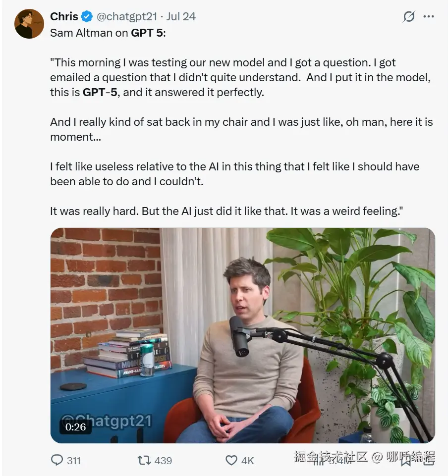This screenshot has width=448, height=476.
Task: Click the 0:26 video duration badge
Action: pos(75,426)
